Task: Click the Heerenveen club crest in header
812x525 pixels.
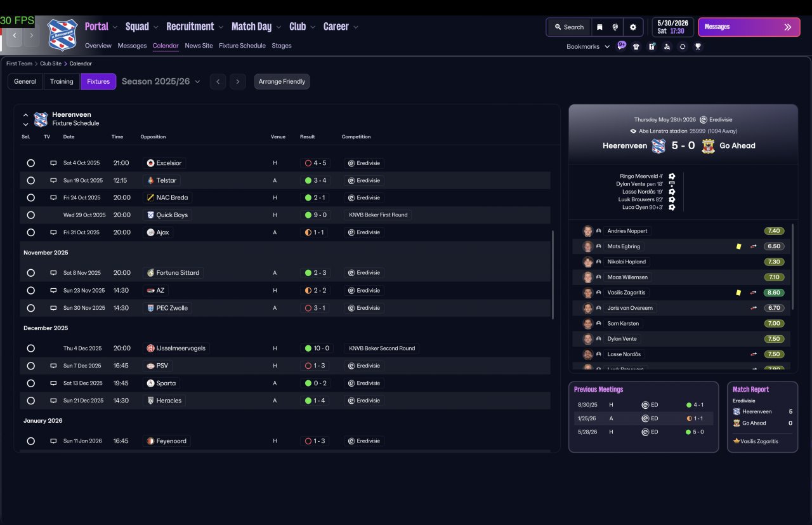Action: click(62, 34)
